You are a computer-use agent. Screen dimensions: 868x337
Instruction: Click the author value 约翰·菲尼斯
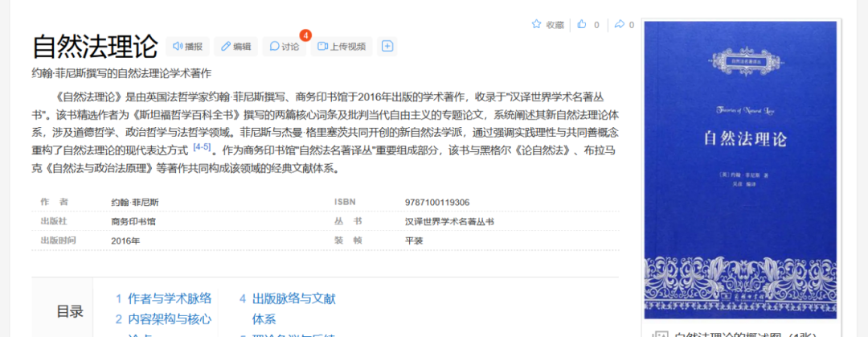[135, 203]
